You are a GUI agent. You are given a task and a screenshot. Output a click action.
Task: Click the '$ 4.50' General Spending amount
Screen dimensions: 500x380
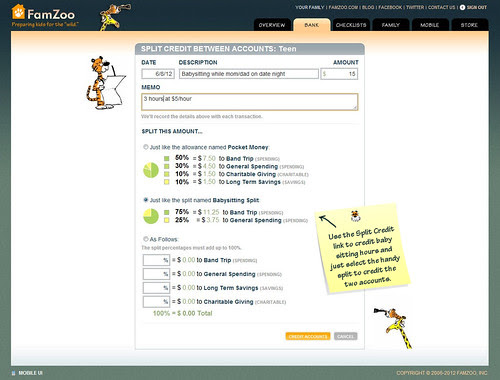point(207,166)
